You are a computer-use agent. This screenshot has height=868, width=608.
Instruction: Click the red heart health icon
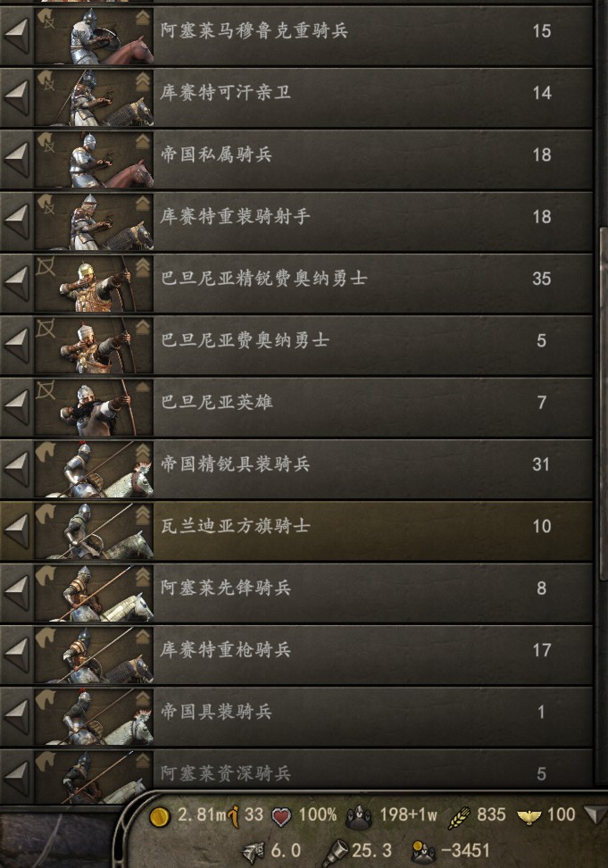pyautogui.click(x=281, y=816)
